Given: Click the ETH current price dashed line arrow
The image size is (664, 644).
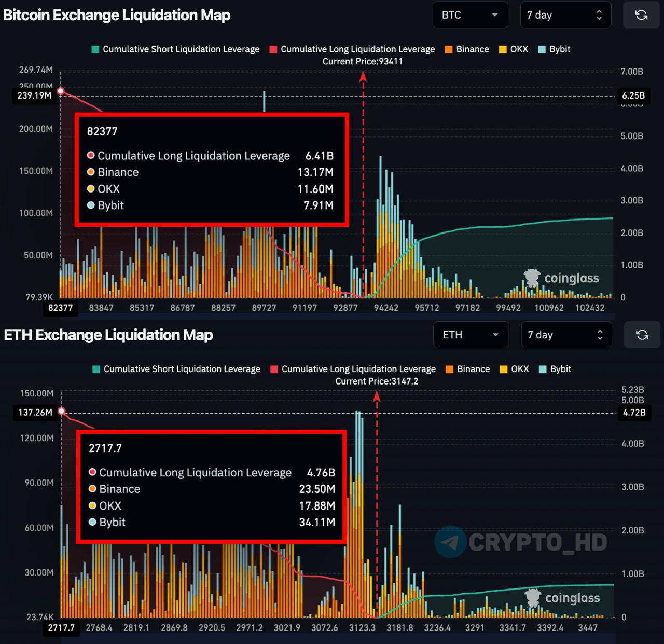Looking at the screenshot, I should click(x=377, y=397).
